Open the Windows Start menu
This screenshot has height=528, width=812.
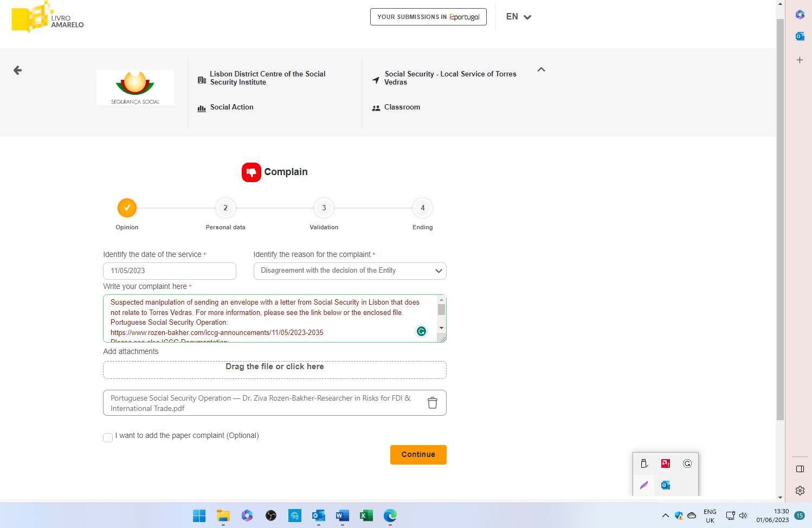coord(199,516)
